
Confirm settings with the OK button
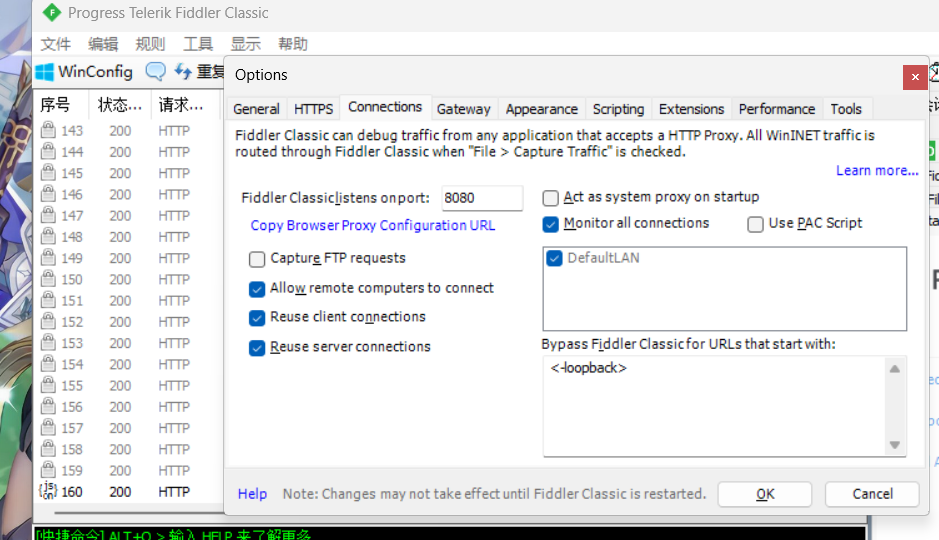point(765,494)
